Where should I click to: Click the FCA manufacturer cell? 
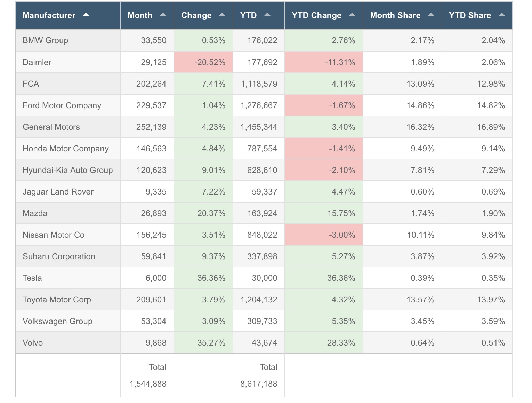68,84
